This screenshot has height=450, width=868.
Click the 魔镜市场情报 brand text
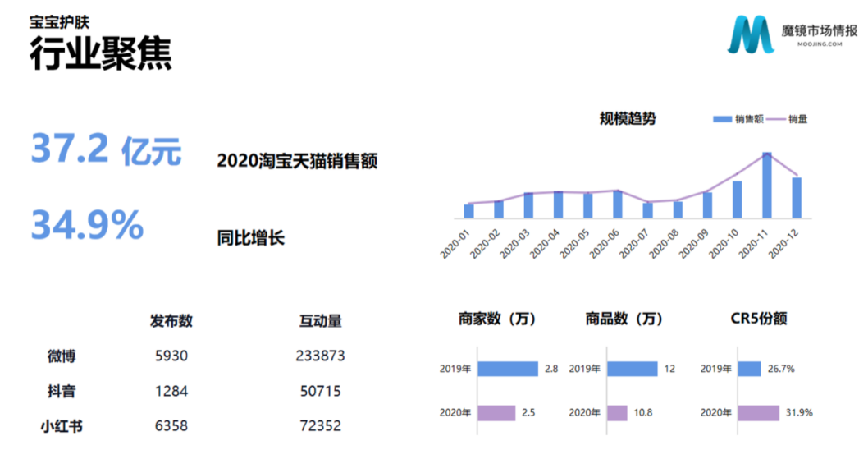[x=820, y=31]
